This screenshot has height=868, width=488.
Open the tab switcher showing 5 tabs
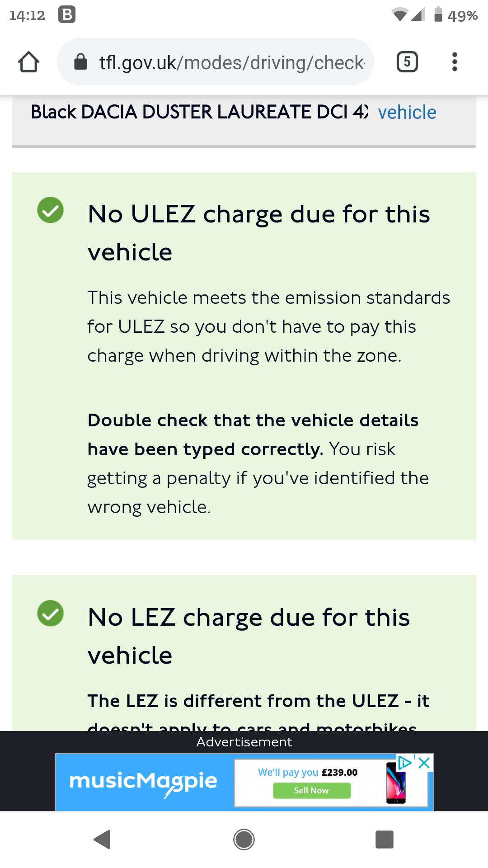pos(407,62)
